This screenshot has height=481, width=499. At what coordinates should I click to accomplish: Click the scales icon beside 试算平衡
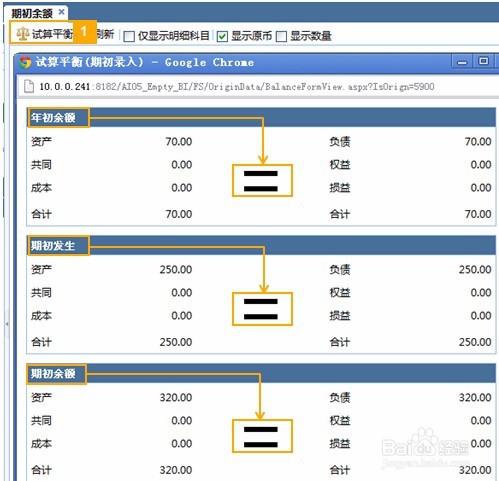click(23, 34)
